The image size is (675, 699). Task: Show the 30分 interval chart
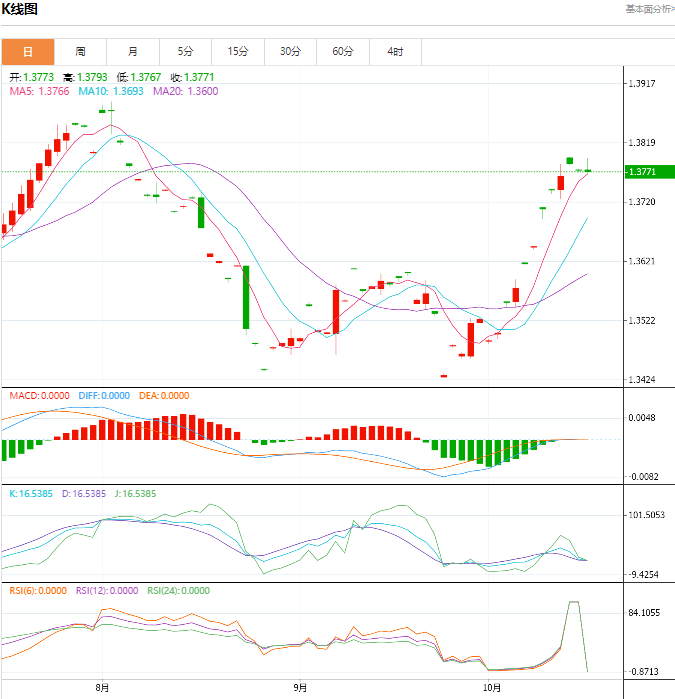(290, 52)
